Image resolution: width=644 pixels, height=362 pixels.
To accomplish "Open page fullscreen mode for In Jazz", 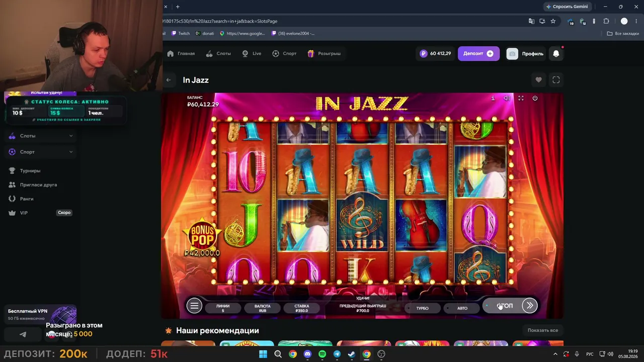I will pos(556,80).
